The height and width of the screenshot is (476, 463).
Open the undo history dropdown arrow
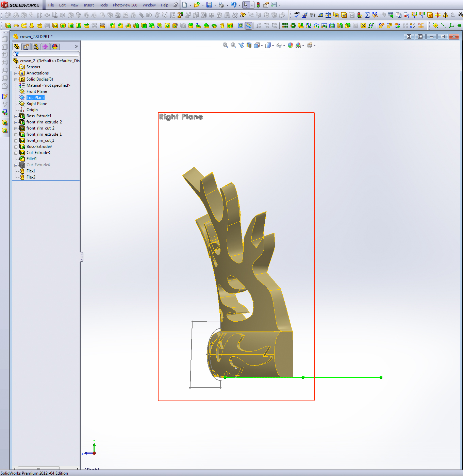[239, 5]
